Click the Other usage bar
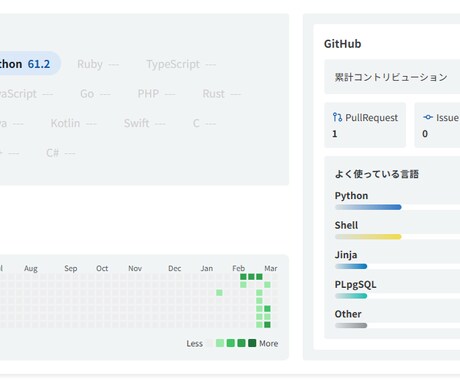Image resolution: width=460 pixels, height=380 pixels. (x=351, y=325)
